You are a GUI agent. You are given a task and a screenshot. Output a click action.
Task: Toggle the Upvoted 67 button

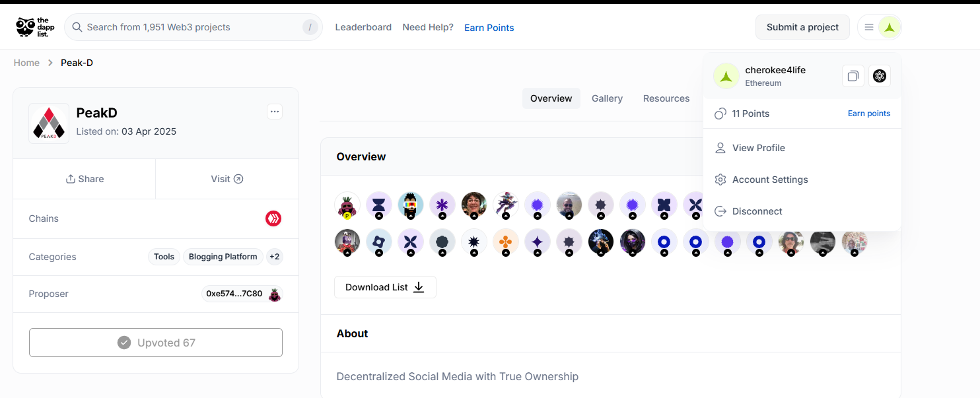pyautogui.click(x=156, y=343)
